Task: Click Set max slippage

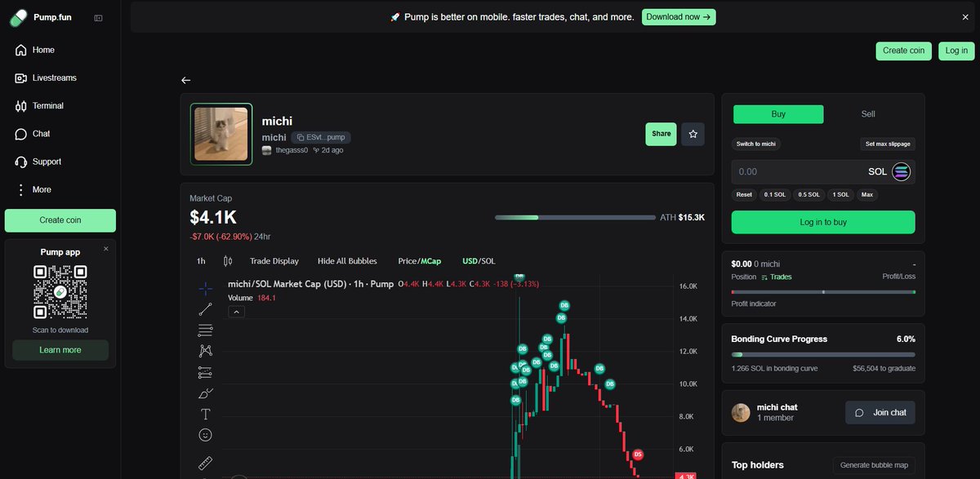Action: pyautogui.click(x=889, y=144)
